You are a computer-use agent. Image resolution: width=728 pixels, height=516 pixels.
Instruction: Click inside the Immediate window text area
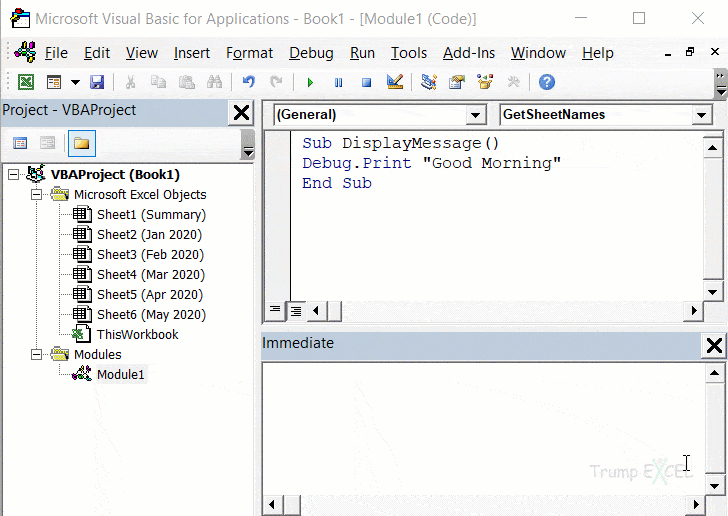tap(483, 429)
